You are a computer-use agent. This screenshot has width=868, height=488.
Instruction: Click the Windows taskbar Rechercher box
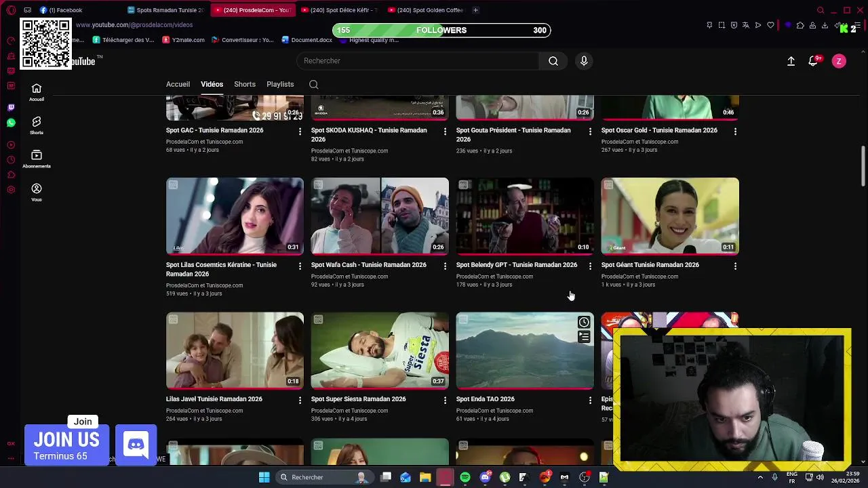tap(323, 477)
